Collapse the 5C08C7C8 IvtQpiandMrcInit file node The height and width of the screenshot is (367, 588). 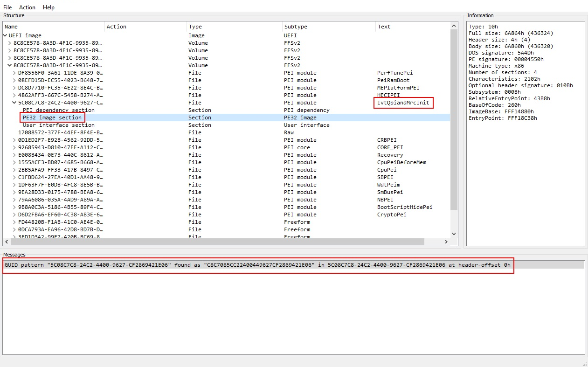pyautogui.click(x=14, y=103)
